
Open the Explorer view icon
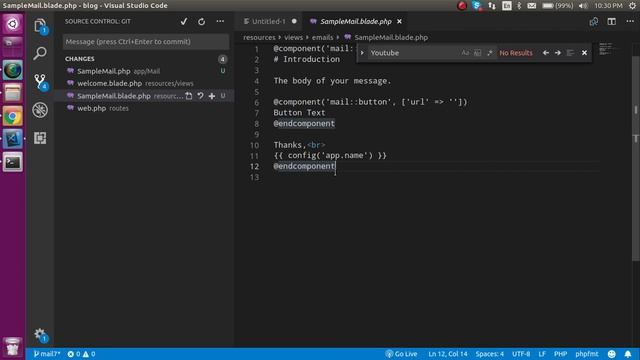[x=40, y=26]
